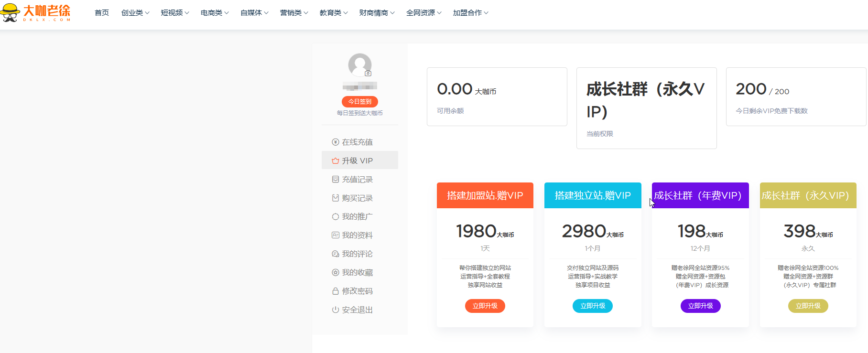
Task: Select the 搭建加盟站.赠VIP plan header
Action: pos(485,195)
